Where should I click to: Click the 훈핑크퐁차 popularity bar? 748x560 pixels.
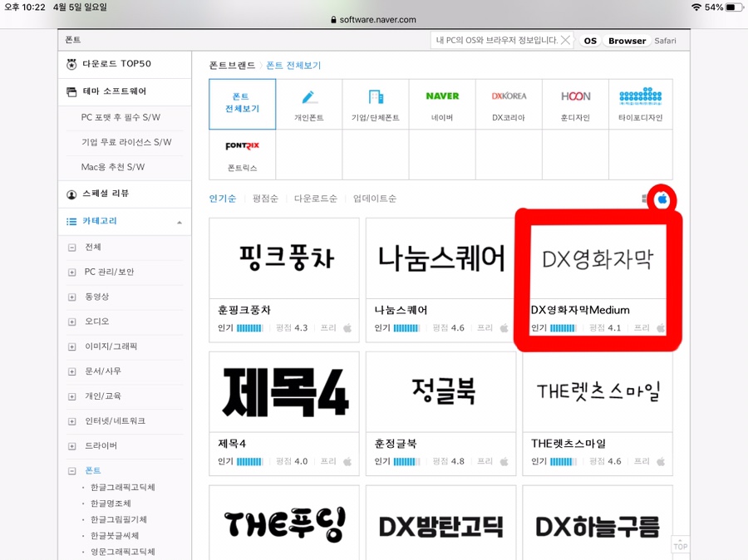tap(249, 328)
